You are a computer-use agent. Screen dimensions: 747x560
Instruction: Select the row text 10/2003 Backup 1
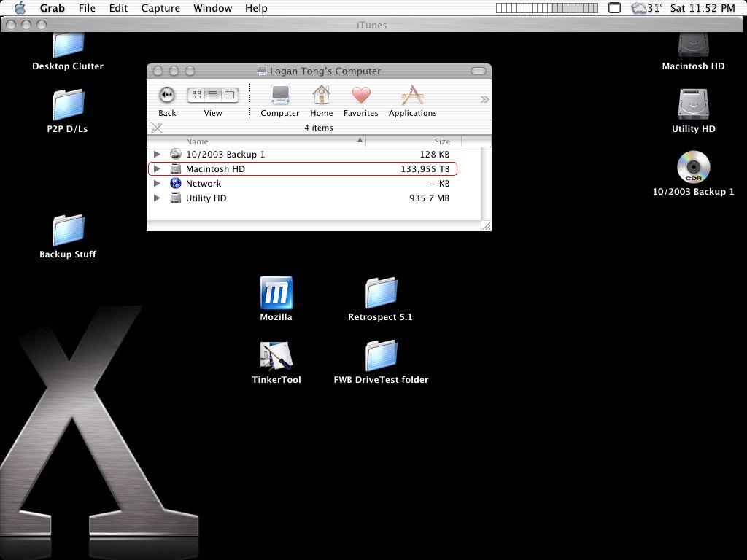point(225,155)
